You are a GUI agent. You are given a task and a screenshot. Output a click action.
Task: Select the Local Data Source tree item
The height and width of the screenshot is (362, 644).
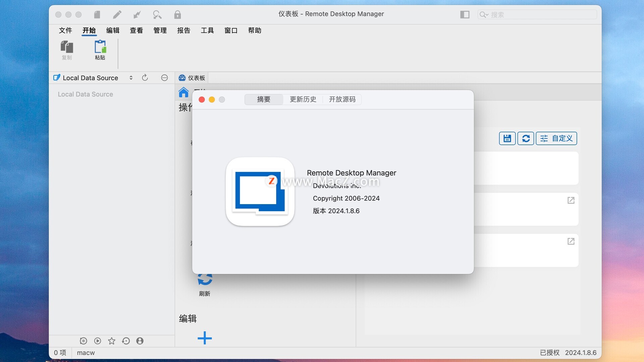point(86,94)
